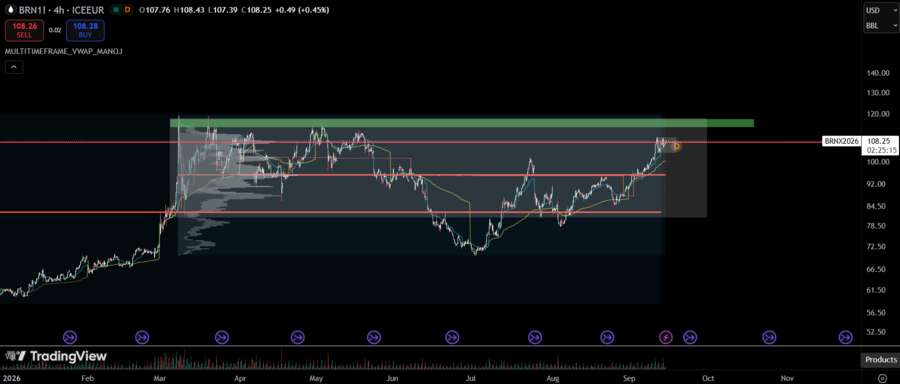The width and height of the screenshot is (900, 384).
Task: Click the 108.25 current price label
Action: pyautogui.click(x=879, y=141)
